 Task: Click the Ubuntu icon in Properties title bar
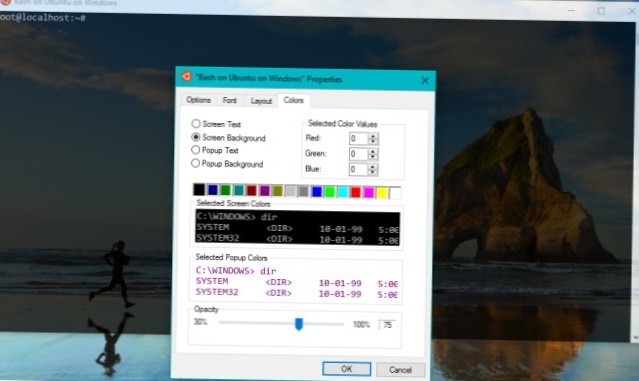[x=187, y=77]
